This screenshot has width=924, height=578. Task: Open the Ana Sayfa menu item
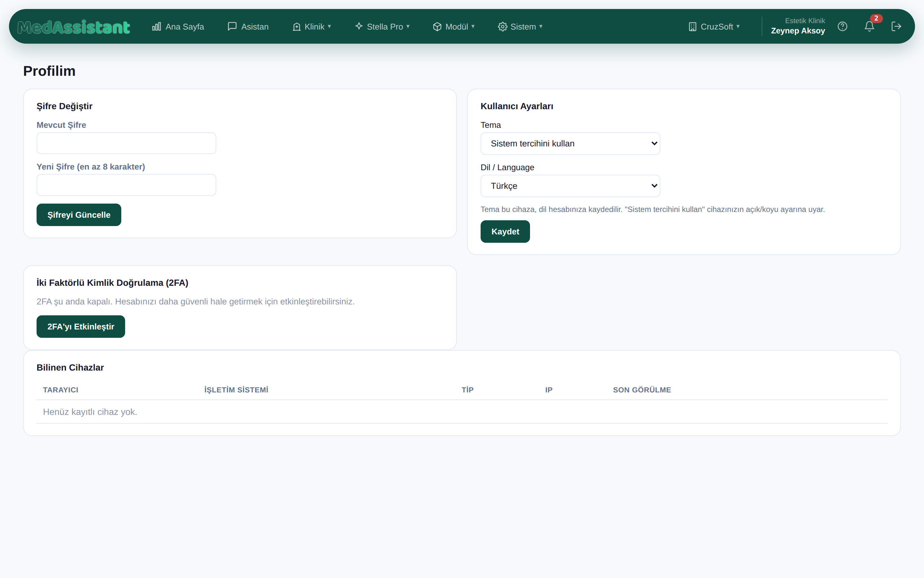(x=178, y=26)
